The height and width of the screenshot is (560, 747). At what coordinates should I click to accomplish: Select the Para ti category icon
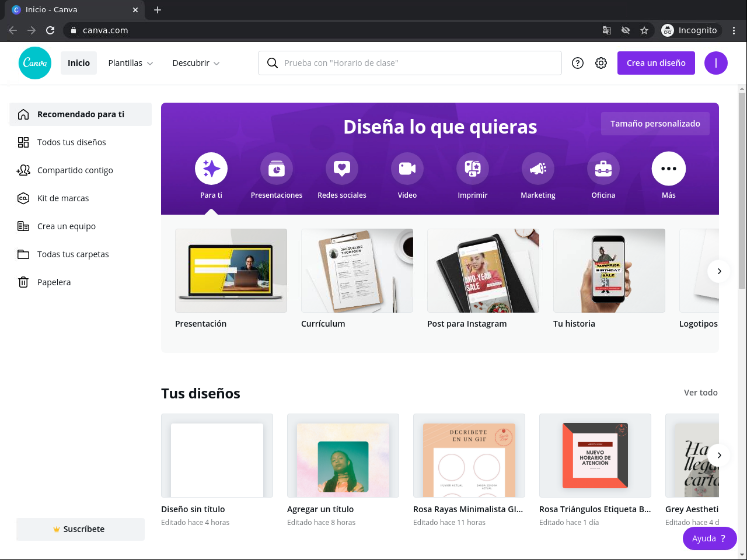(211, 169)
